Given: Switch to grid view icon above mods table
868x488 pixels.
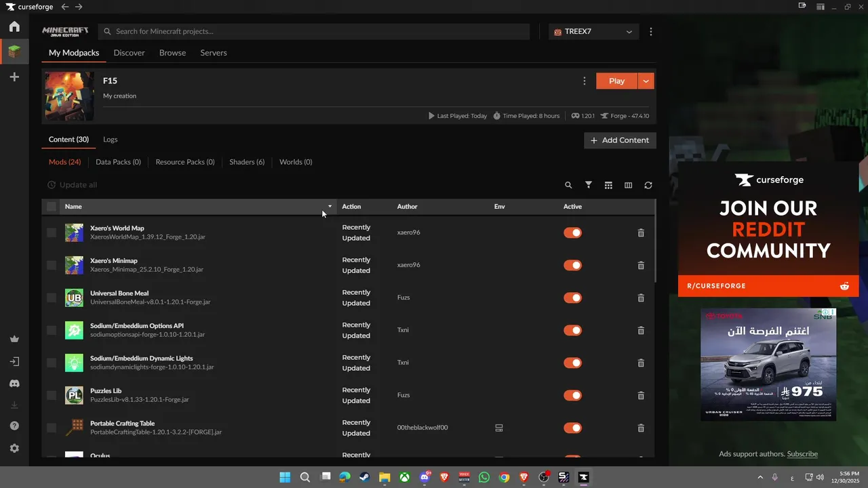Looking at the screenshot, I should coord(608,185).
